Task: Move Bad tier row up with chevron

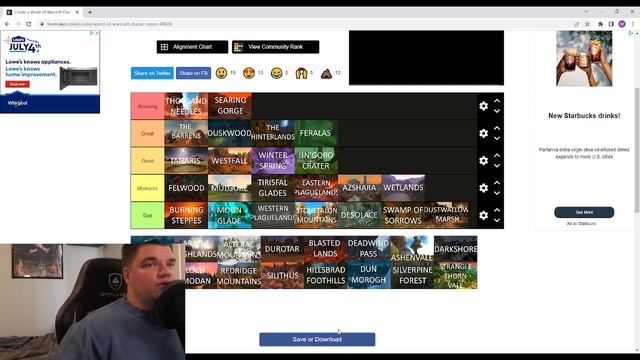Action: (x=497, y=210)
